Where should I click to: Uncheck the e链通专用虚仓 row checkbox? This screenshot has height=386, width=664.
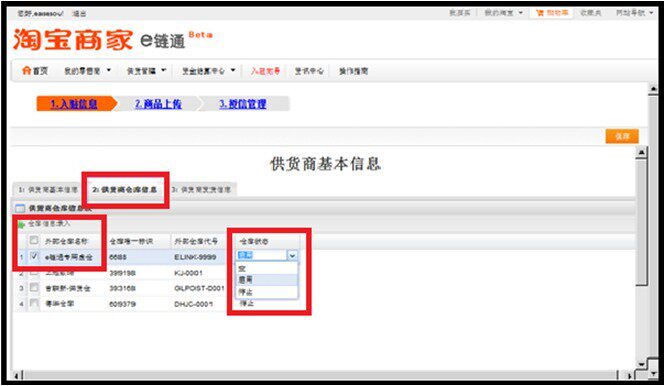tap(34, 256)
